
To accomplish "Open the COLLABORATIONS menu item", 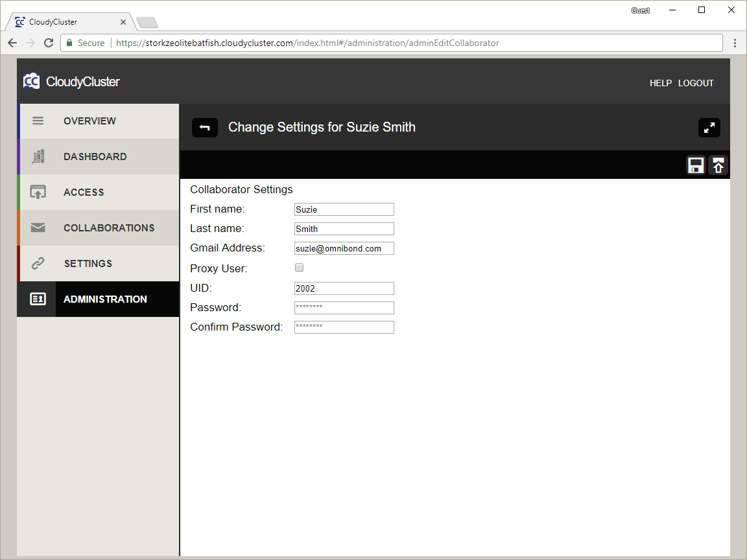I will tap(99, 227).
